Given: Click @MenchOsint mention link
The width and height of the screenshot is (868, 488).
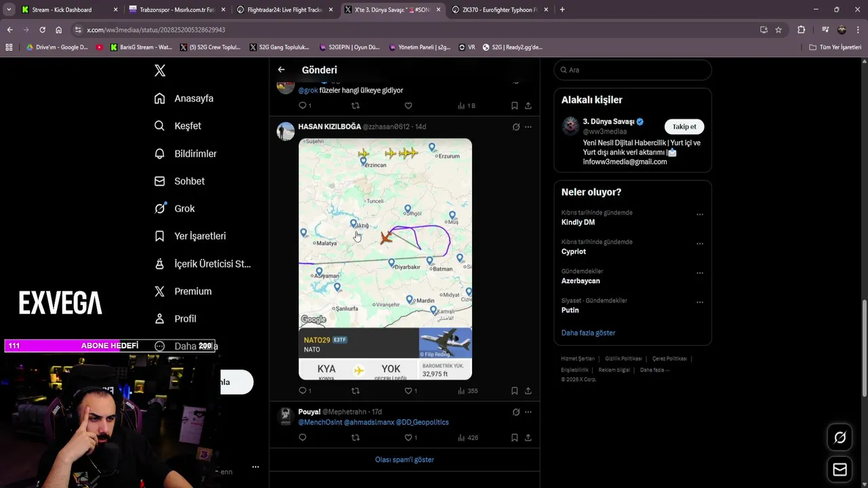Looking at the screenshot, I should click(319, 422).
